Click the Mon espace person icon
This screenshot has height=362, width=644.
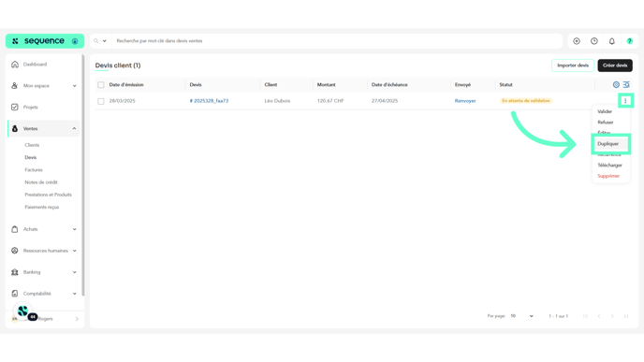click(15, 86)
